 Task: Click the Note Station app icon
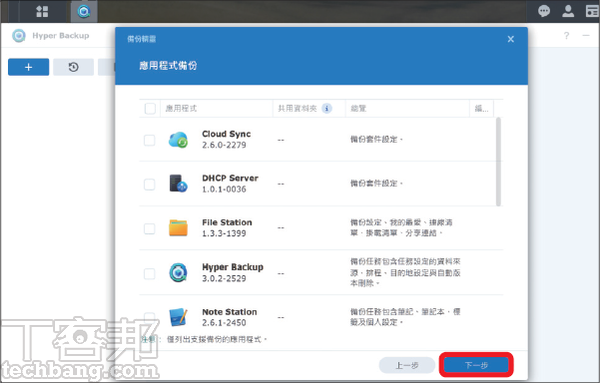click(178, 317)
